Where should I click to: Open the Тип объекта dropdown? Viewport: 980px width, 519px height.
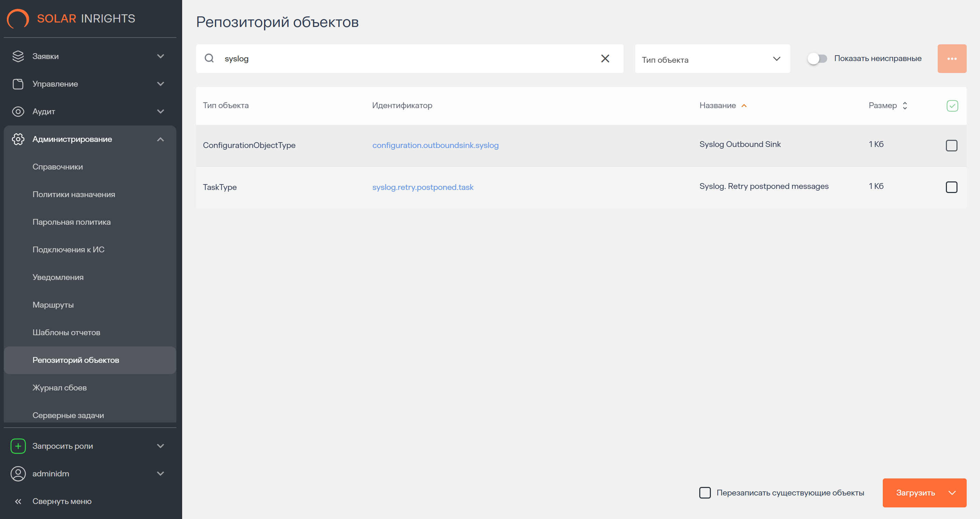coord(712,59)
